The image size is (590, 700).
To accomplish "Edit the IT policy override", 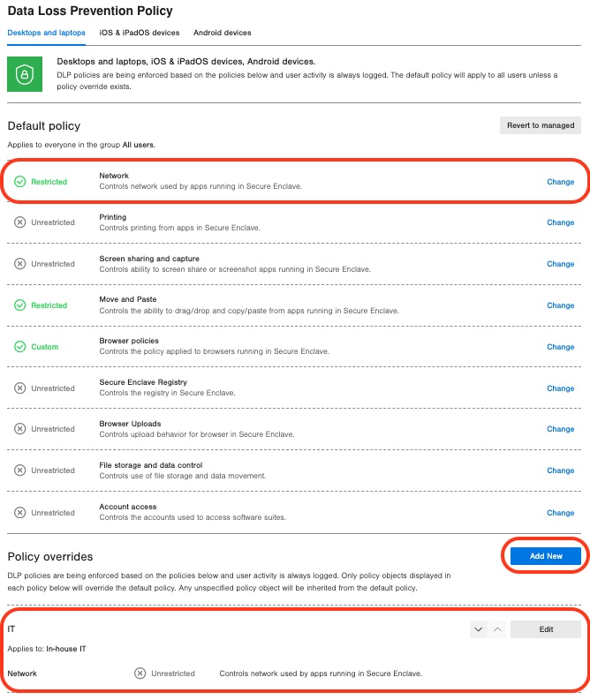I will [x=546, y=629].
